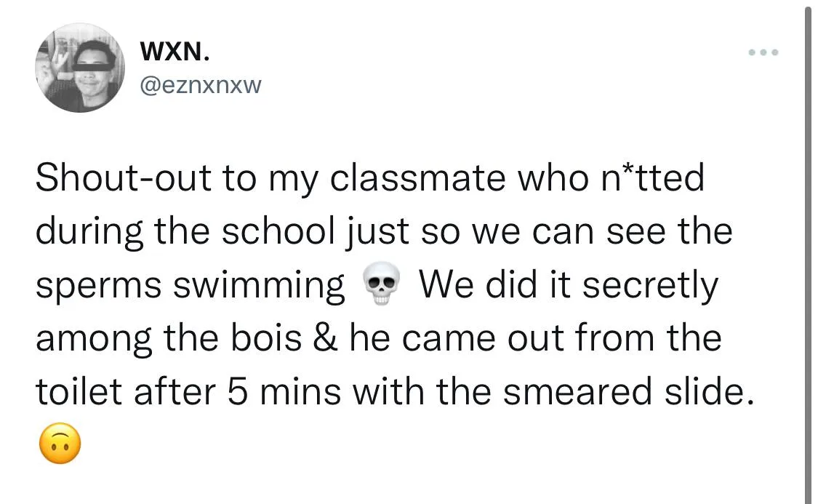The height and width of the screenshot is (504, 818).
Task: Click the skull emoji in the tweet
Action: (x=380, y=287)
